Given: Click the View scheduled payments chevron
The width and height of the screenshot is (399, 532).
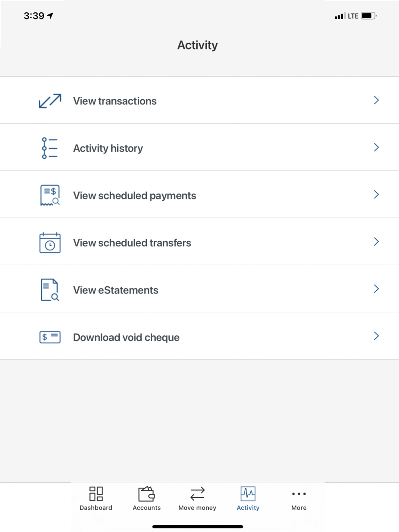Looking at the screenshot, I should click(x=376, y=195).
